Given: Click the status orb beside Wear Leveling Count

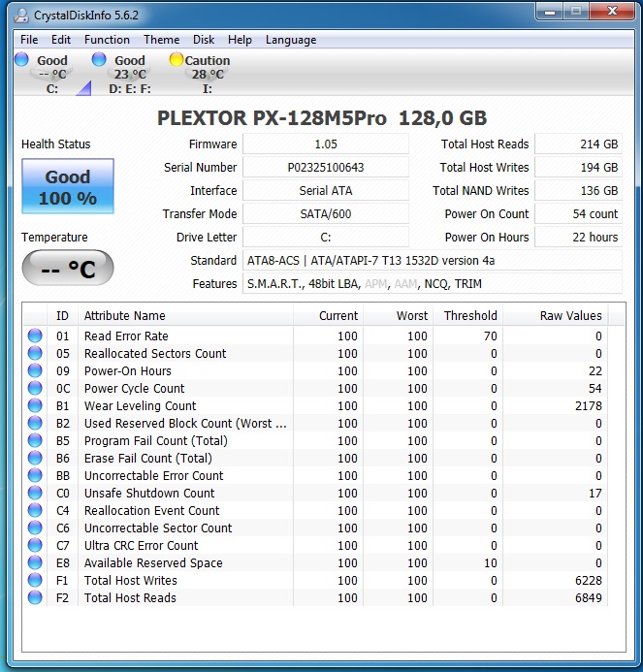Looking at the screenshot, I should click(35, 406).
